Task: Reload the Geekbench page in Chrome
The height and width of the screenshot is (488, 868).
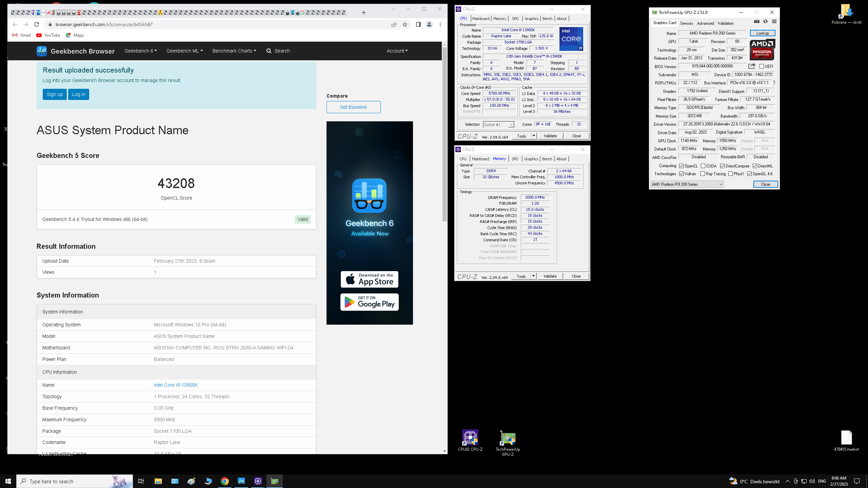Action: point(37,24)
